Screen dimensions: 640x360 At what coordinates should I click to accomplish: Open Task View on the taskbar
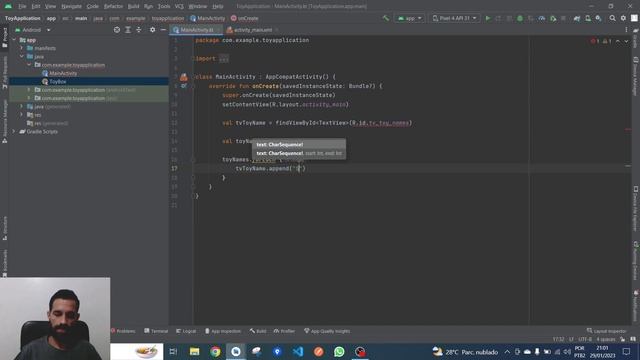point(173,351)
